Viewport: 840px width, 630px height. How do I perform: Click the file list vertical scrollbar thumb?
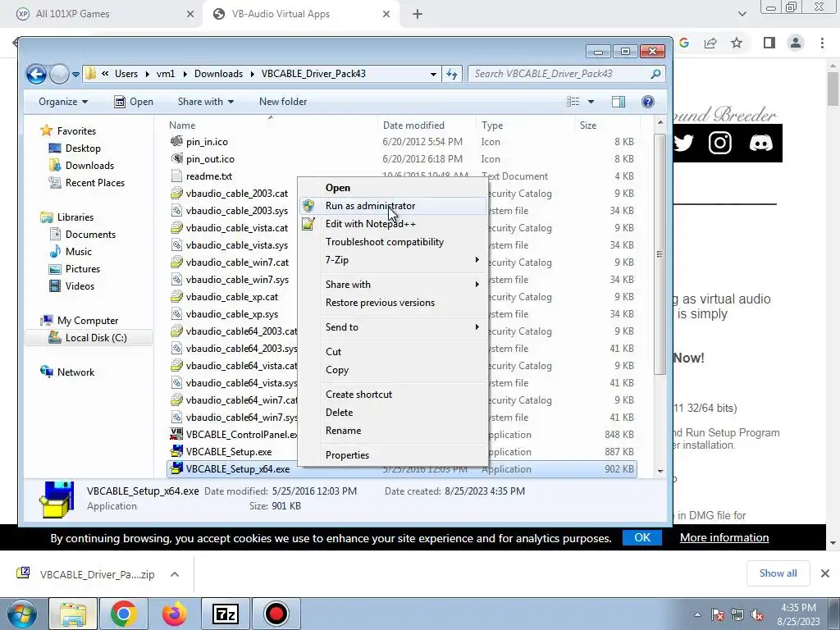click(x=660, y=254)
